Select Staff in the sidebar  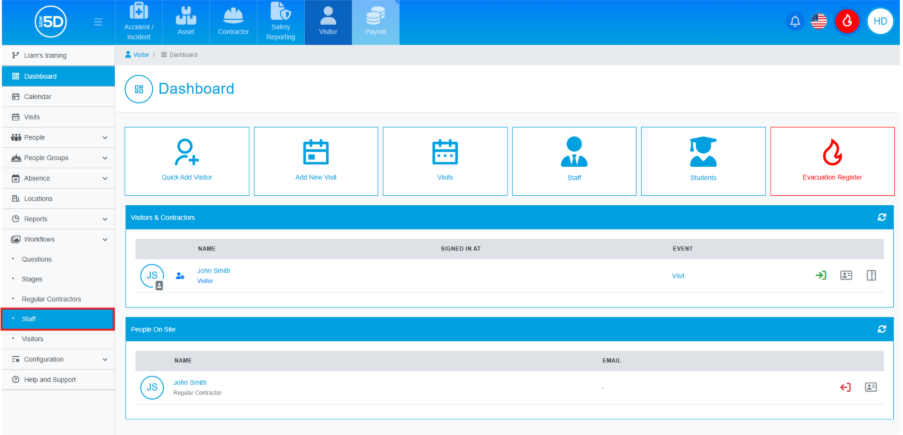click(58, 319)
